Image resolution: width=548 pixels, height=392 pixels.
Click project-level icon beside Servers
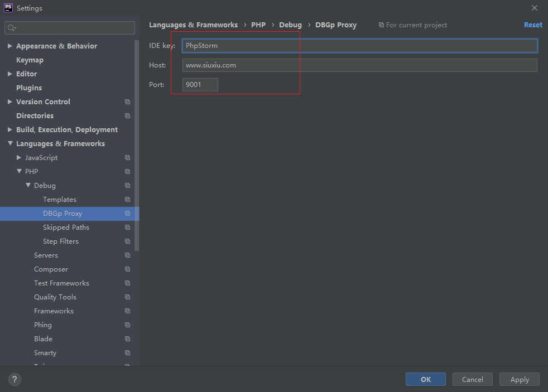[127, 255]
